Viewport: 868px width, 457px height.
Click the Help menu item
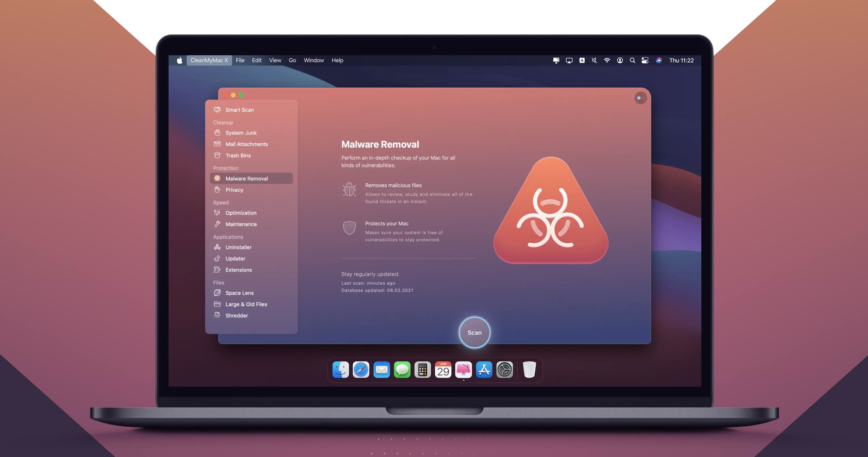click(x=337, y=60)
